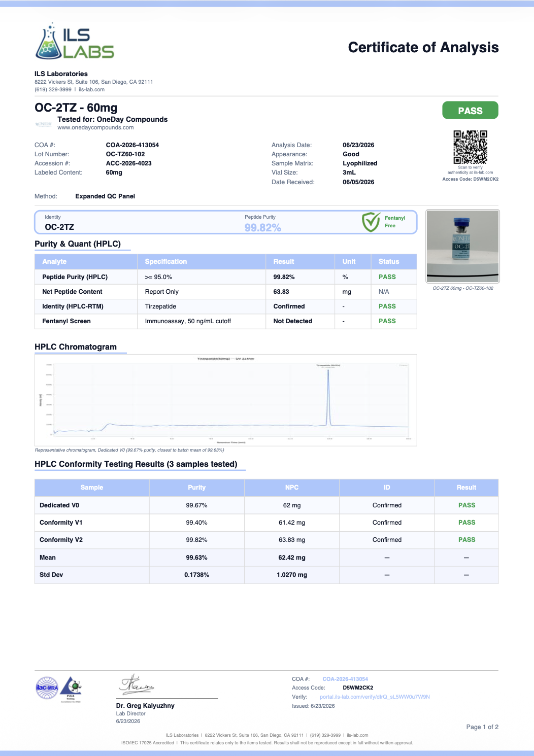Image resolution: width=534 pixels, height=756 pixels.
Task: Click the ilac-MRA accreditation logo
Action: click(47, 688)
